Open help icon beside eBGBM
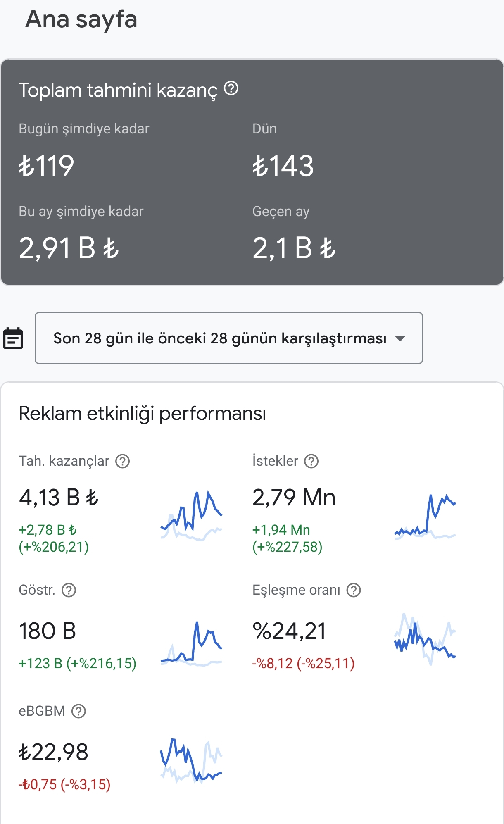The height and width of the screenshot is (824, 504). coord(78,711)
